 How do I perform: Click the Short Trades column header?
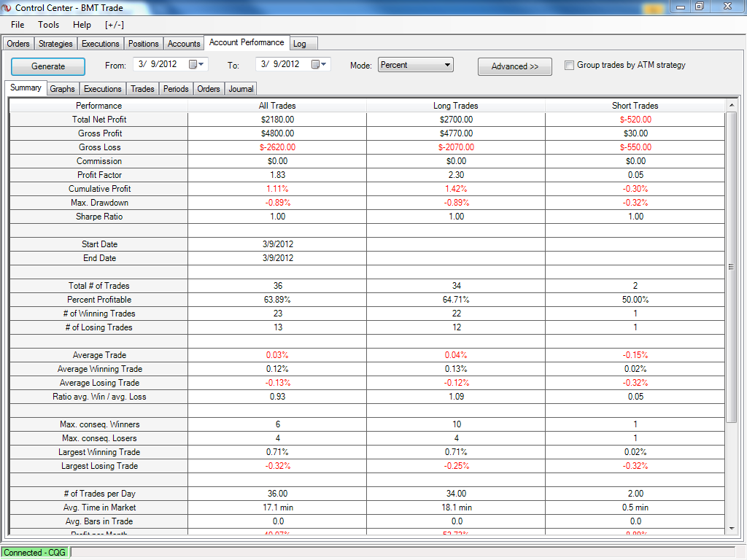(x=635, y=106)
